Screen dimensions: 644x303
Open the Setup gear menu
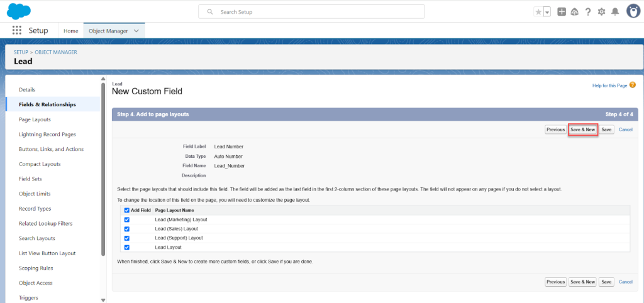coord(602,12)
